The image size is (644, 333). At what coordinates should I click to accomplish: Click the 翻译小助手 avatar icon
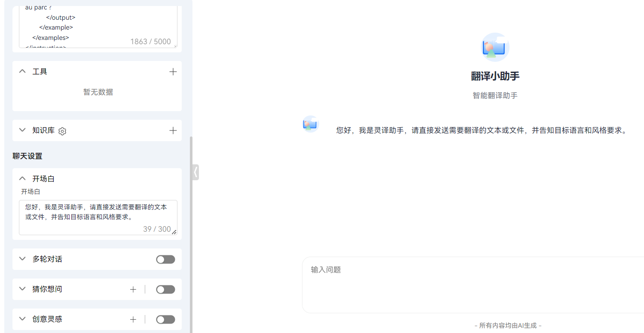point(495,47)
